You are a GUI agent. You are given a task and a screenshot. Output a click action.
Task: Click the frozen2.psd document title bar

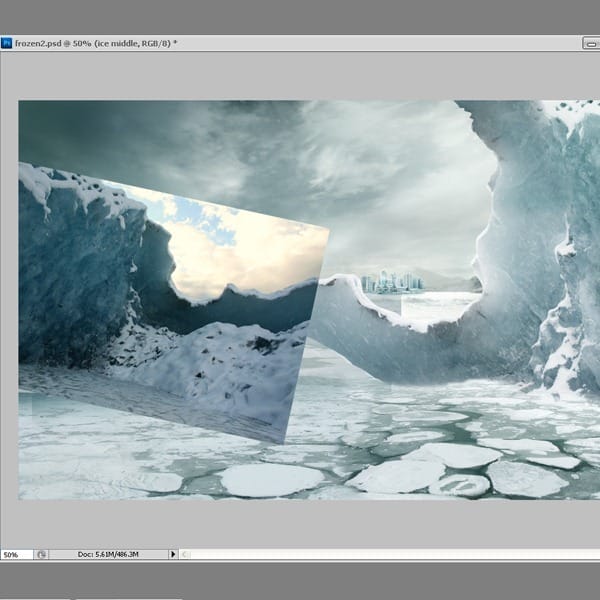300,43
